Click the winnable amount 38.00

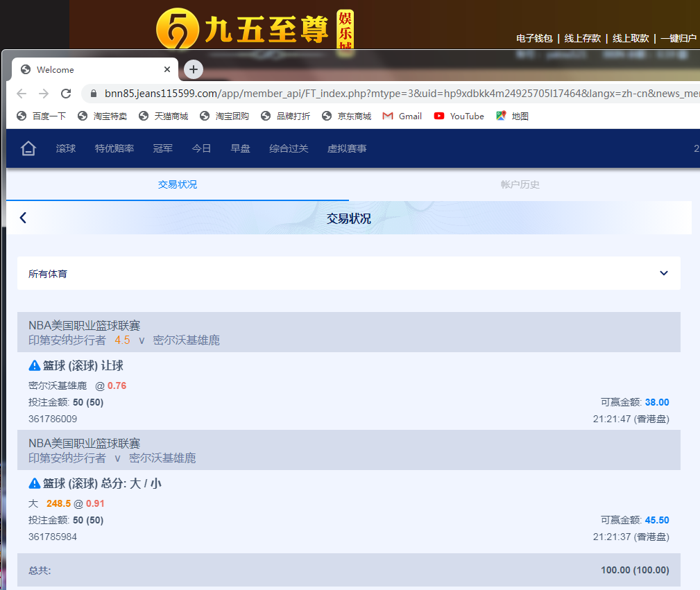657,402
